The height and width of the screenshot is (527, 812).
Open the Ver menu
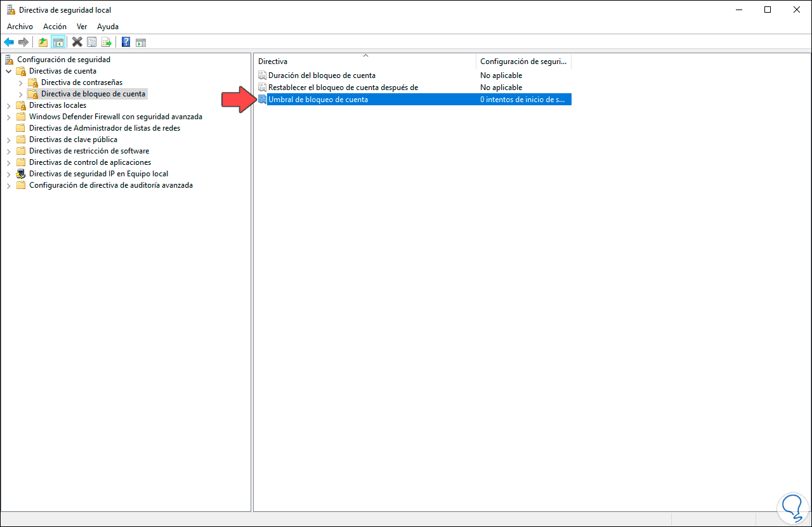(x=82, y=26)
